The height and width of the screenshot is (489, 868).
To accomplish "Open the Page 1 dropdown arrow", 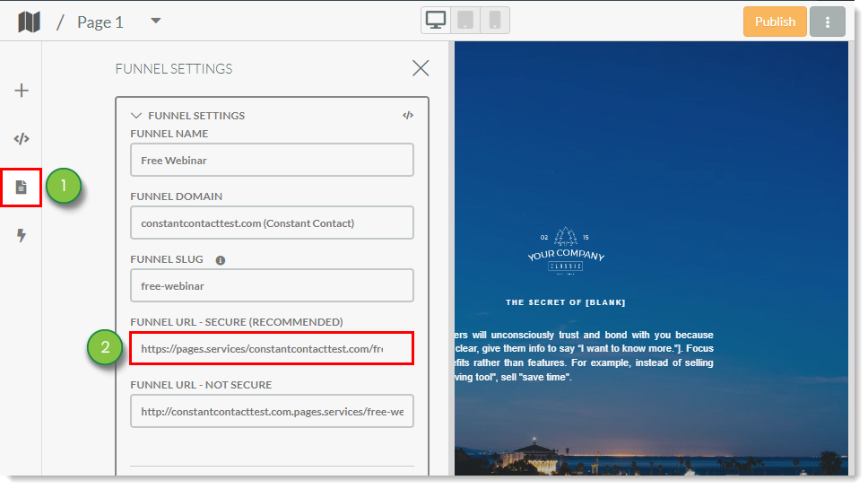I will (x=156, y=21).
